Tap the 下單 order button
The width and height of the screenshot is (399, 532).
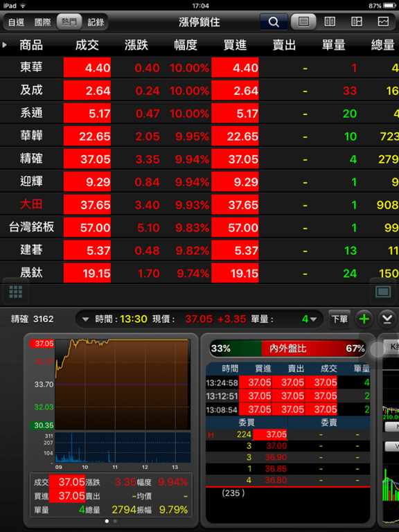[x=339, y=319]
